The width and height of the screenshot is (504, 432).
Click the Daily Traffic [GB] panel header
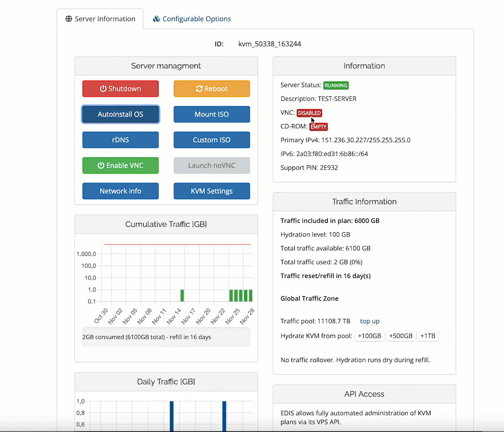166,382
